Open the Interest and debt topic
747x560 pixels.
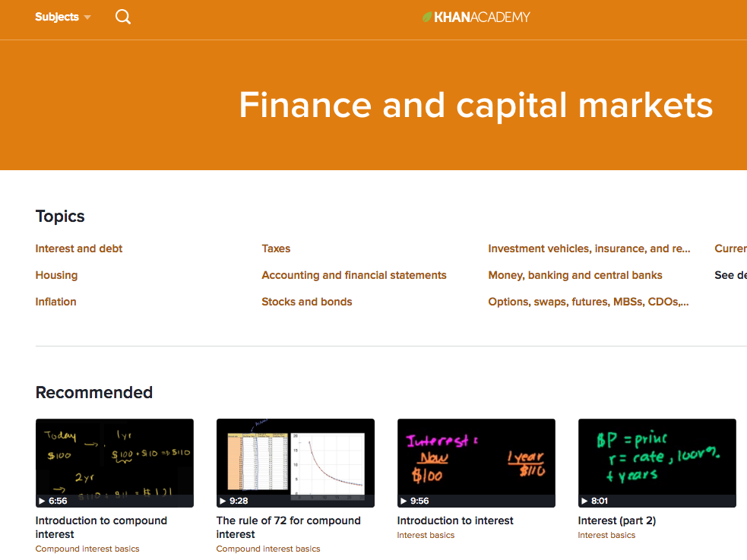click(78, 248)
